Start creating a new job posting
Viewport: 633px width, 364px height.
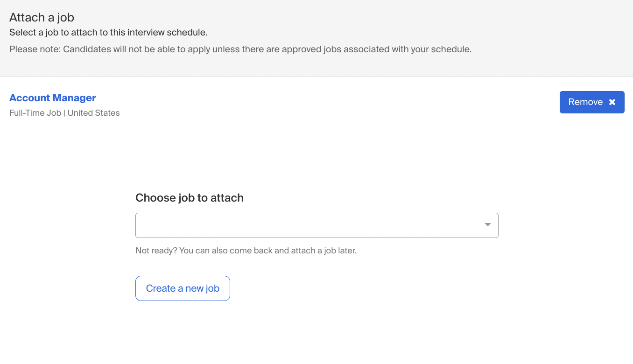click(183, 288)
